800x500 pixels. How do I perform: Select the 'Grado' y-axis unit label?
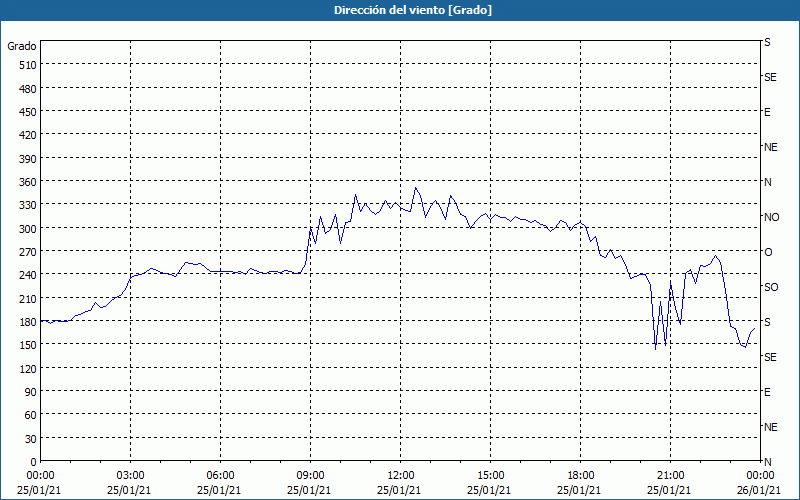21,46
